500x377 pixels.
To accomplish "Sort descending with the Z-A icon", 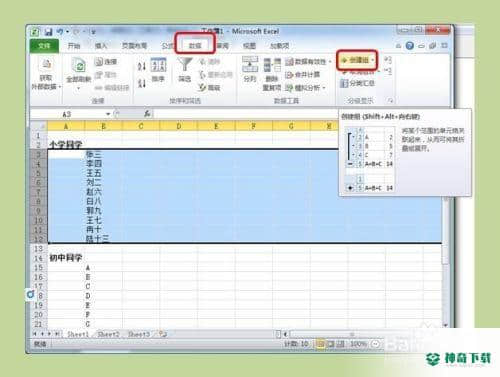I will (142, 82).
